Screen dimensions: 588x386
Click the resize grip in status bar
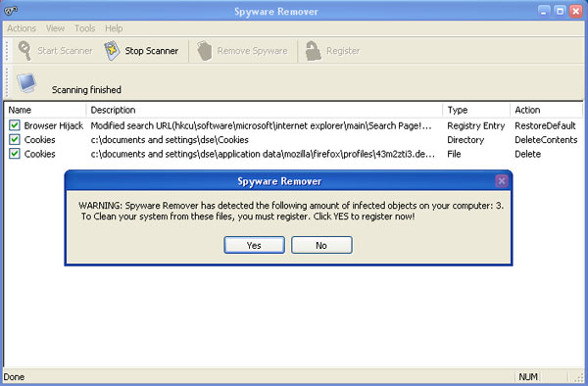(579, 378)
